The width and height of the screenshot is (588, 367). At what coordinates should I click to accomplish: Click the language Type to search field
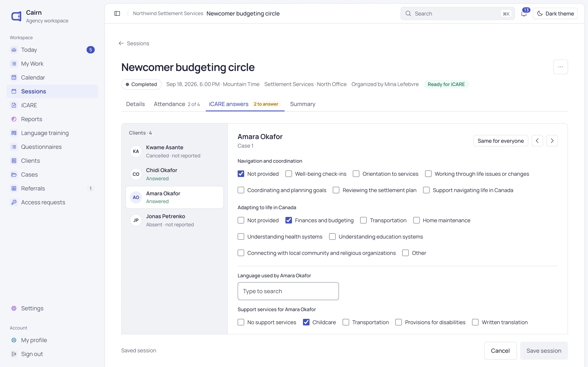(288, 291)
